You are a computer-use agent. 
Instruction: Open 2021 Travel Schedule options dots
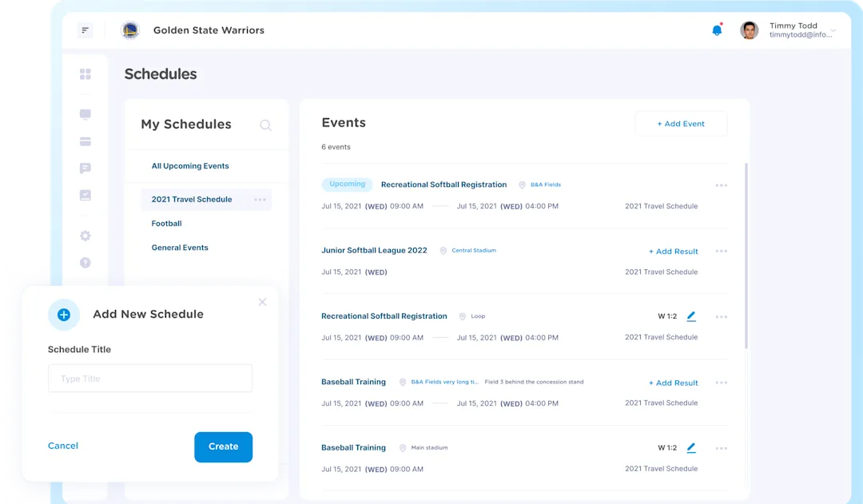tap(260, 199)
